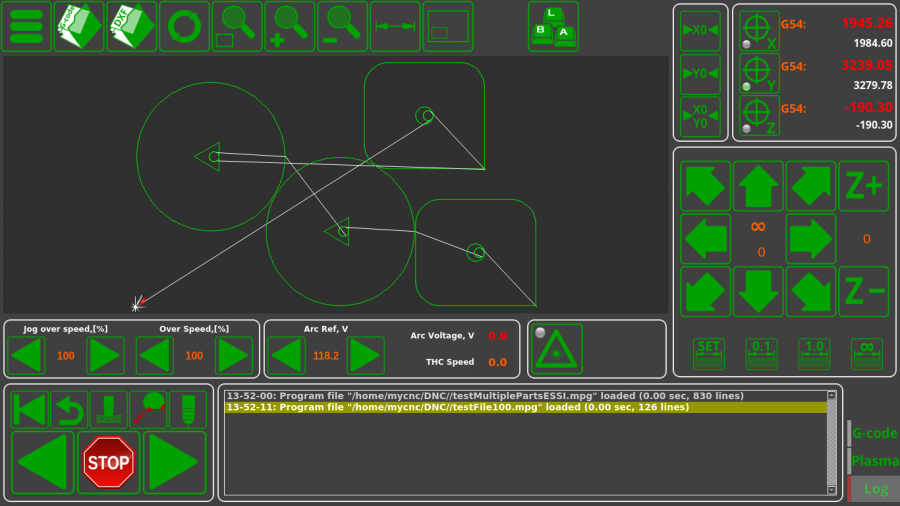Decrease Over Speed percentage
The height and width of the screenshot is (506, 900).
click(155, 356)
